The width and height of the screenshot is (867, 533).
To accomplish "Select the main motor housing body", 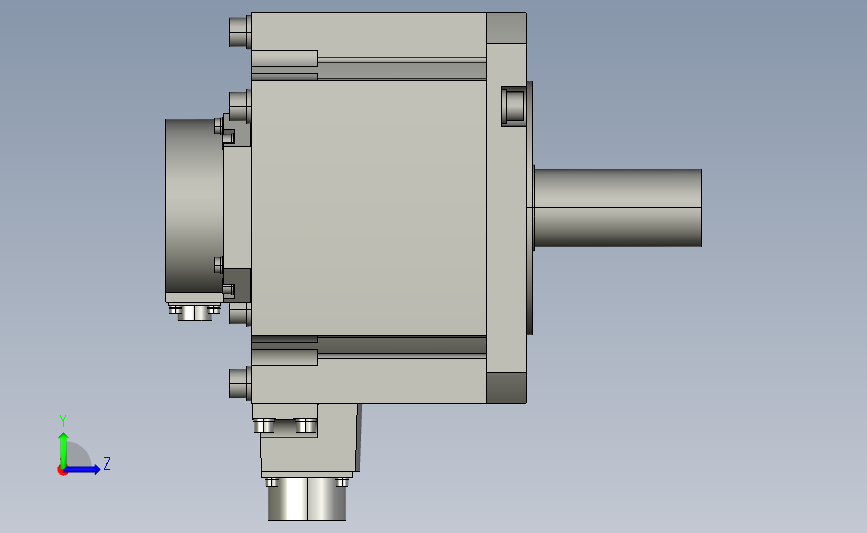I will [369, 207].
